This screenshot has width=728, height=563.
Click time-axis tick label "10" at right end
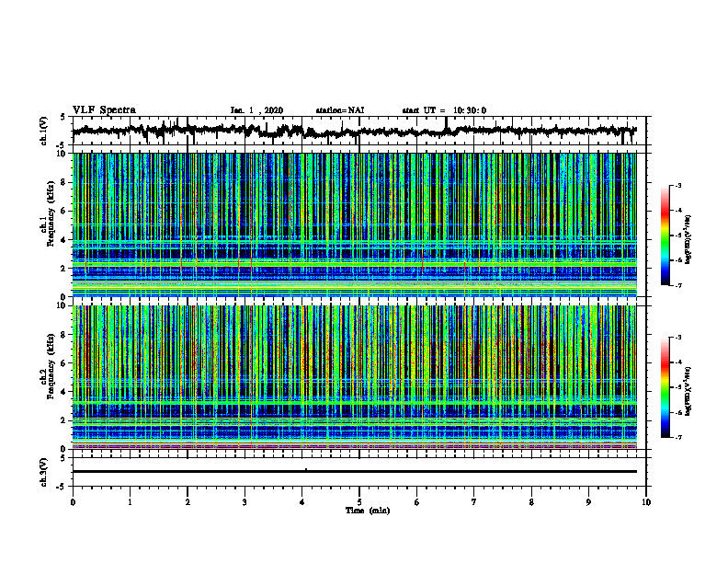pyautogui.click(x=646, y=502)
